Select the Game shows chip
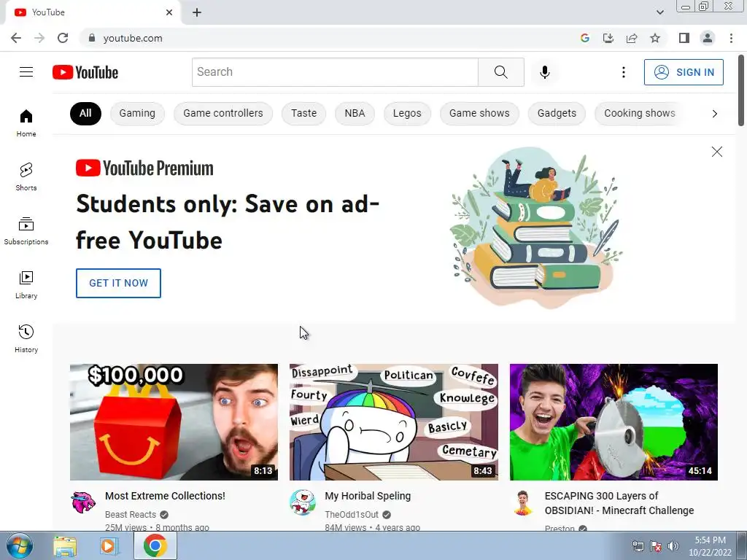This screenshot has width=747, height=560. tap(479, 113)
